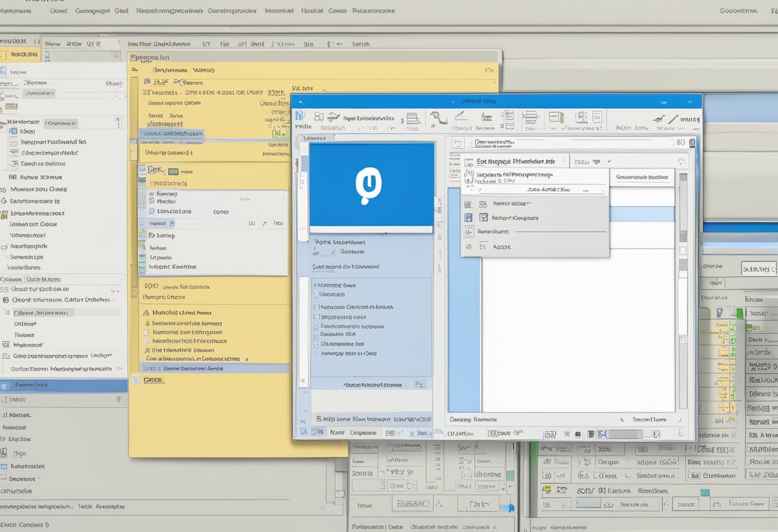Click the globe icon in the dialog status bar
Viewport: 778px width, 532px height.
coord(576,432)
